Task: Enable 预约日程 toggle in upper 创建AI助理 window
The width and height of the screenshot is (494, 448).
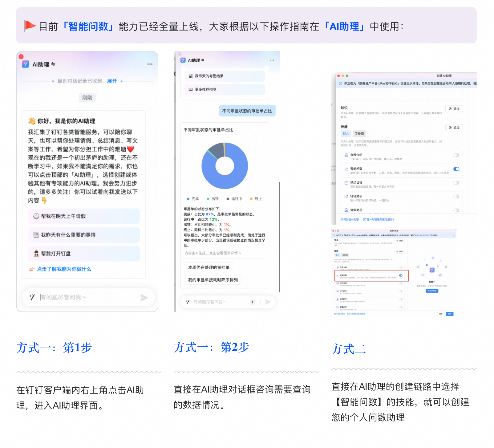Action: point(456,183)
